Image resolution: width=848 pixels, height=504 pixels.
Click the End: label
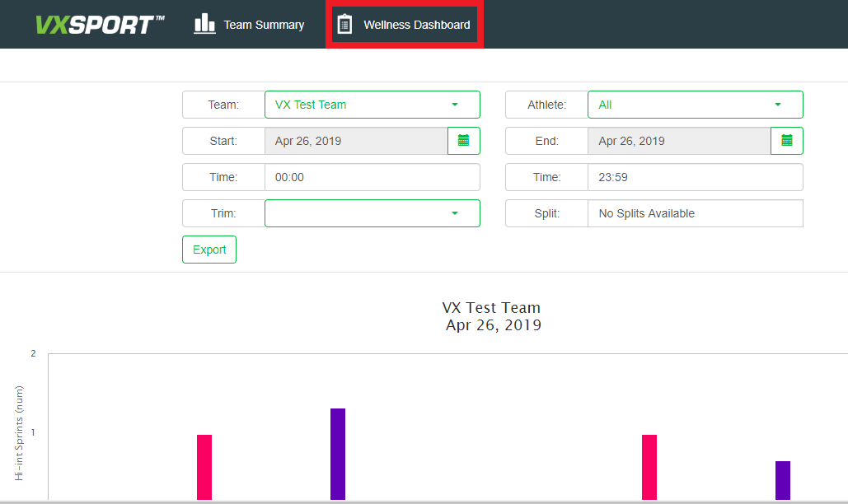[546, 141]
